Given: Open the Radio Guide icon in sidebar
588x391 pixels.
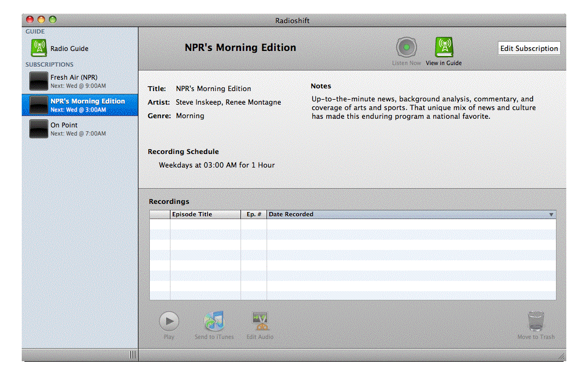Looking at the screenshot, I should click(x=39, y=48).
